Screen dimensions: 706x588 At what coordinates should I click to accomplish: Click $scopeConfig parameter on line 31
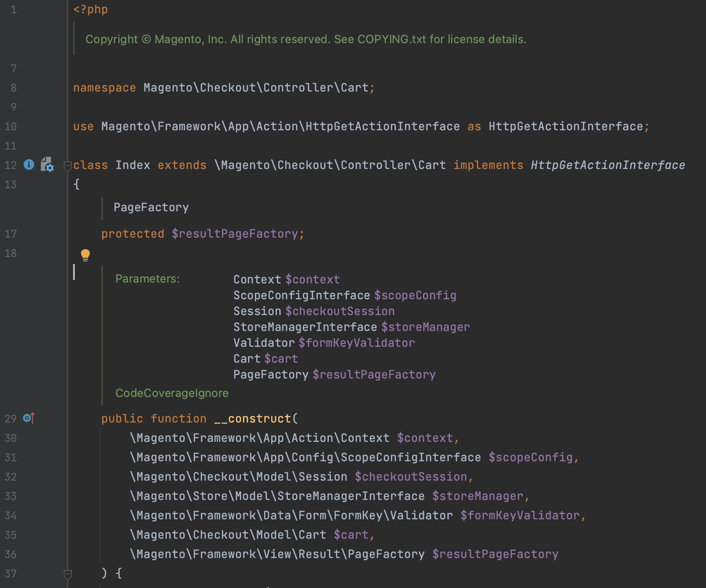[530, 457]
